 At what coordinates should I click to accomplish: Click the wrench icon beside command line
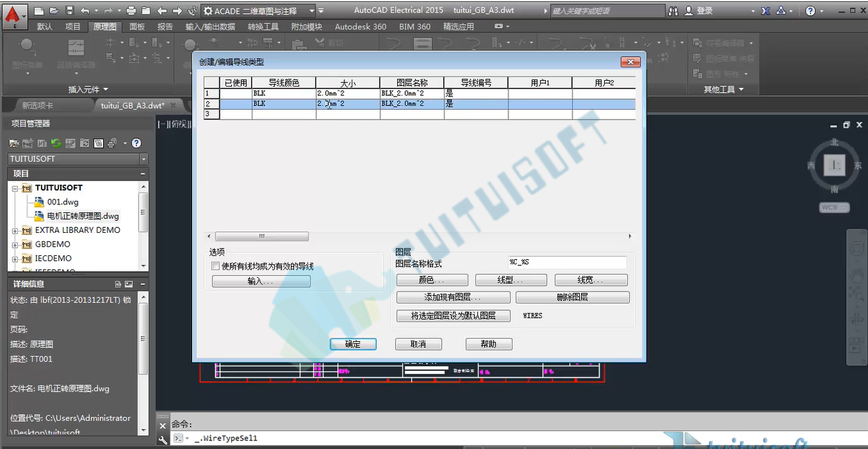tap(163, 439)
